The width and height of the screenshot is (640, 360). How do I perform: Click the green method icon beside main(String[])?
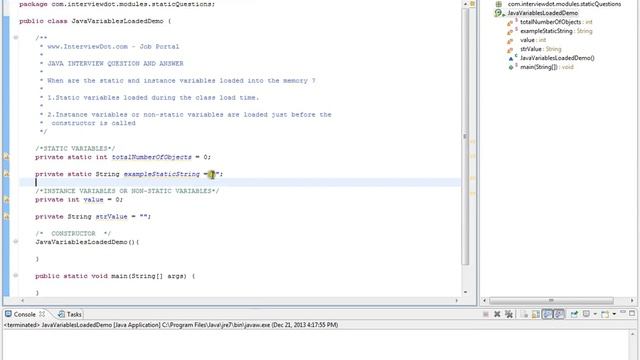[x=511, y=67]
